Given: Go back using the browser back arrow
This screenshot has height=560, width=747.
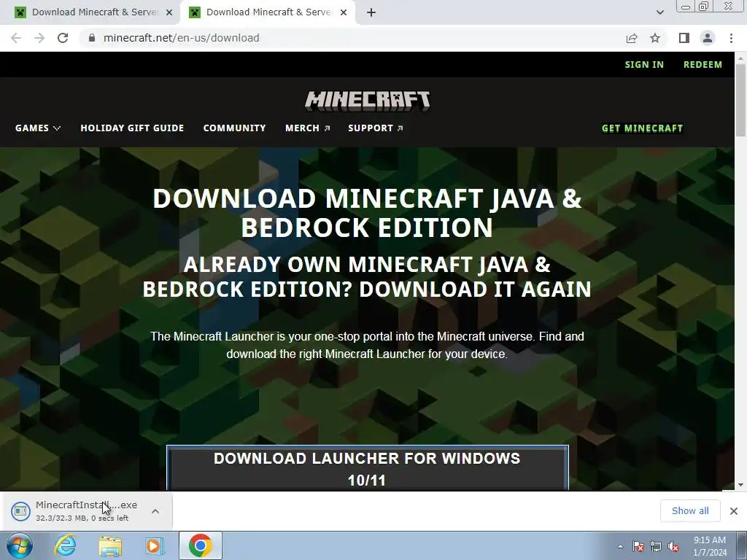Looking at the screenshot, I should pyautogui.click(x=16, y=38).
